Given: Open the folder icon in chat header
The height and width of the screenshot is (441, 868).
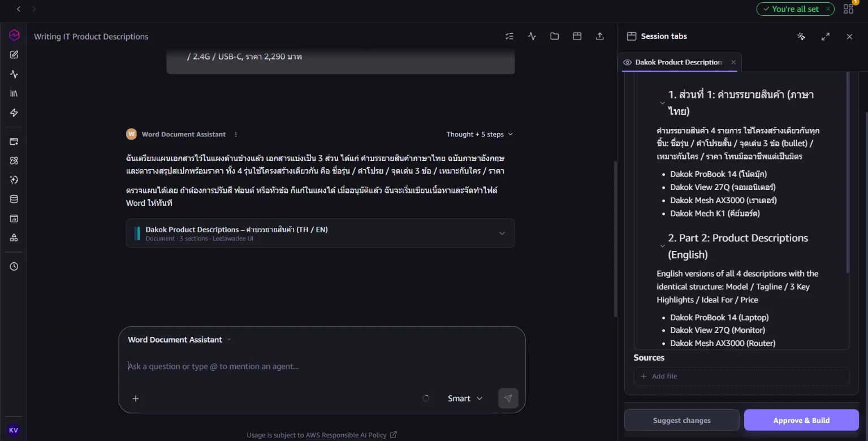Looking at the screenshot, I should pyautogui.click(x=555, y=36).
